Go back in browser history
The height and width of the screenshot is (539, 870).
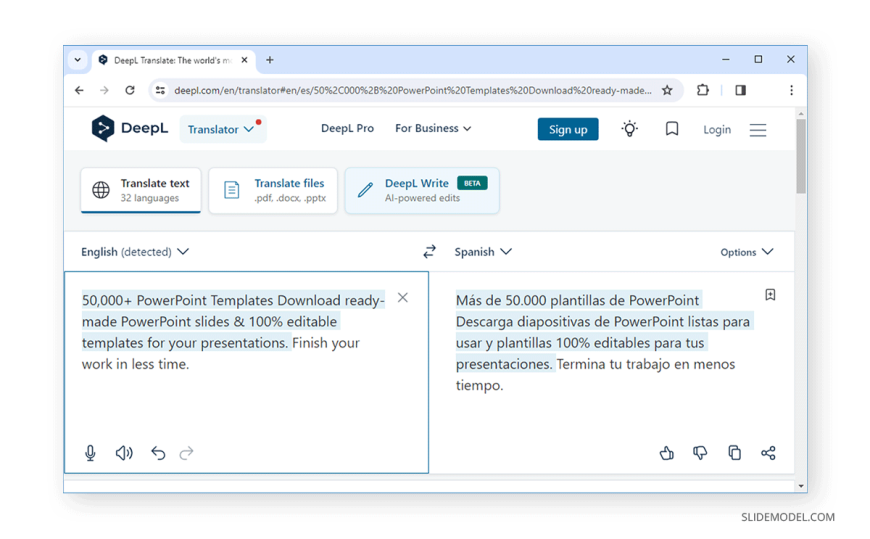pyautogui.click(x=79, y=90)
